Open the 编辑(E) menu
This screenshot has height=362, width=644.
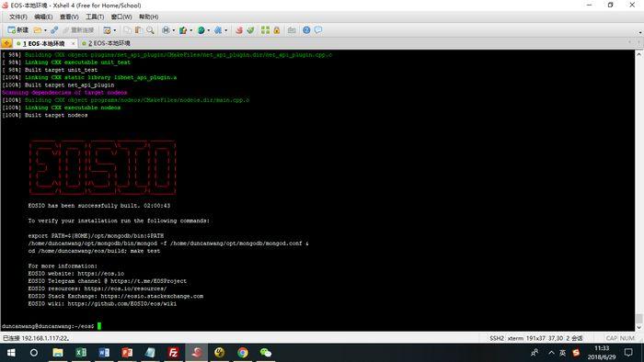43,17
